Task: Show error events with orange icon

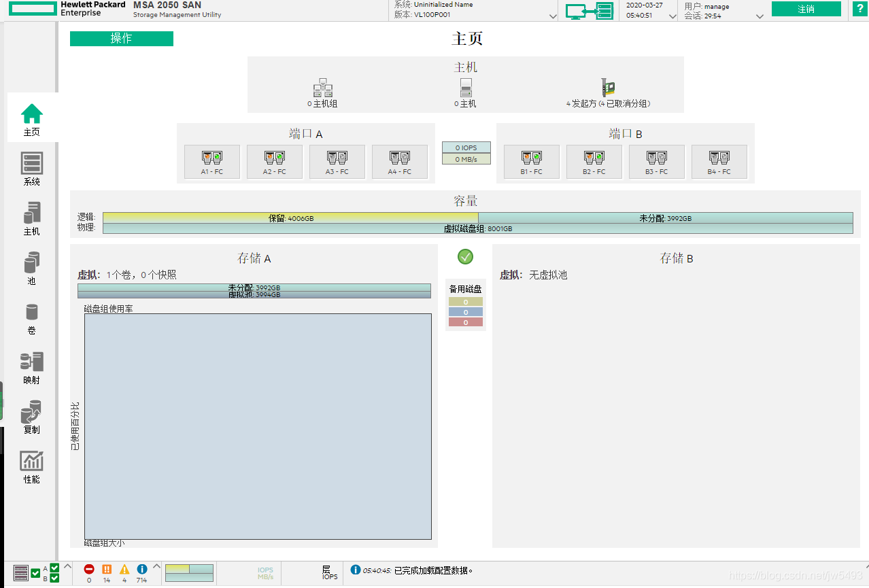Action: pos(107,570)
